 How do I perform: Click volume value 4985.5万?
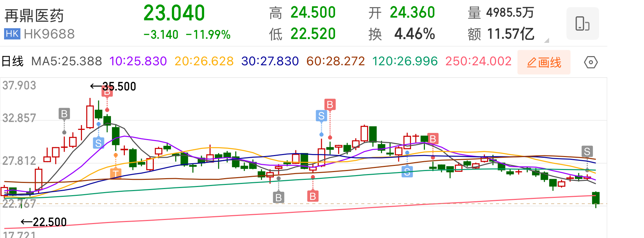pos(510,13)
